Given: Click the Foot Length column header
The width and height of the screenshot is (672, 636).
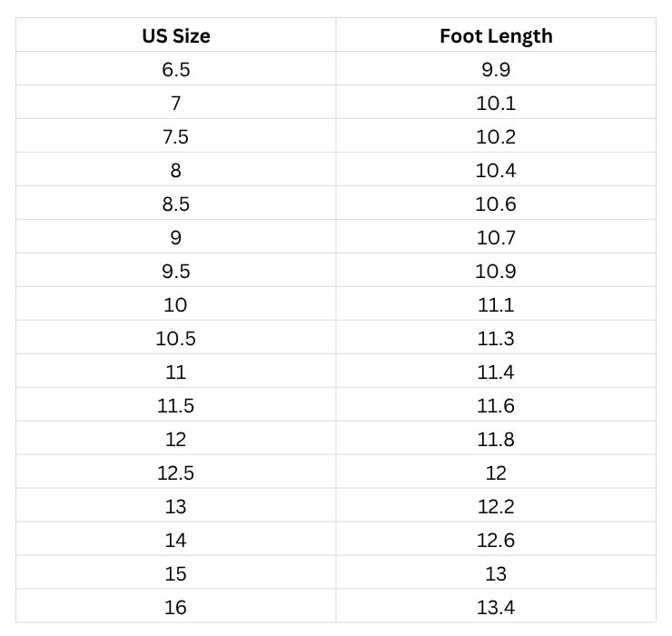Looking at the screenshot, I should (x=496, y=35).
